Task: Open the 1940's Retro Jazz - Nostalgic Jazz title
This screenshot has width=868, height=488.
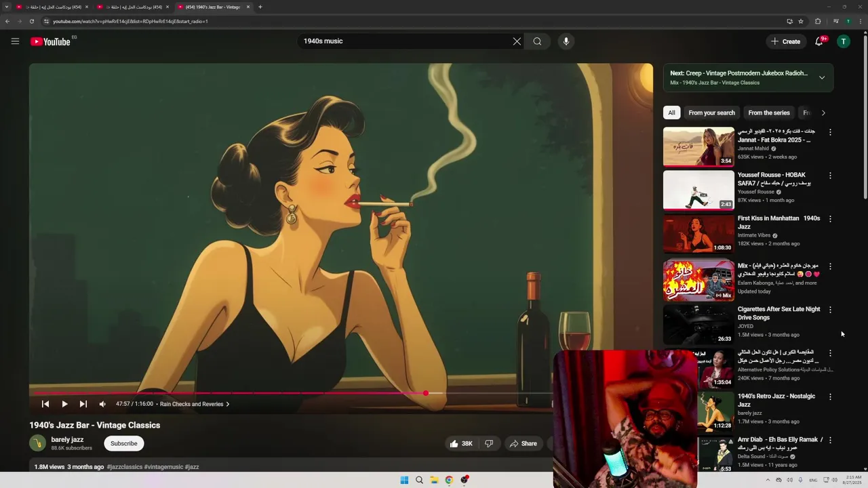Action: pos(776,400)
